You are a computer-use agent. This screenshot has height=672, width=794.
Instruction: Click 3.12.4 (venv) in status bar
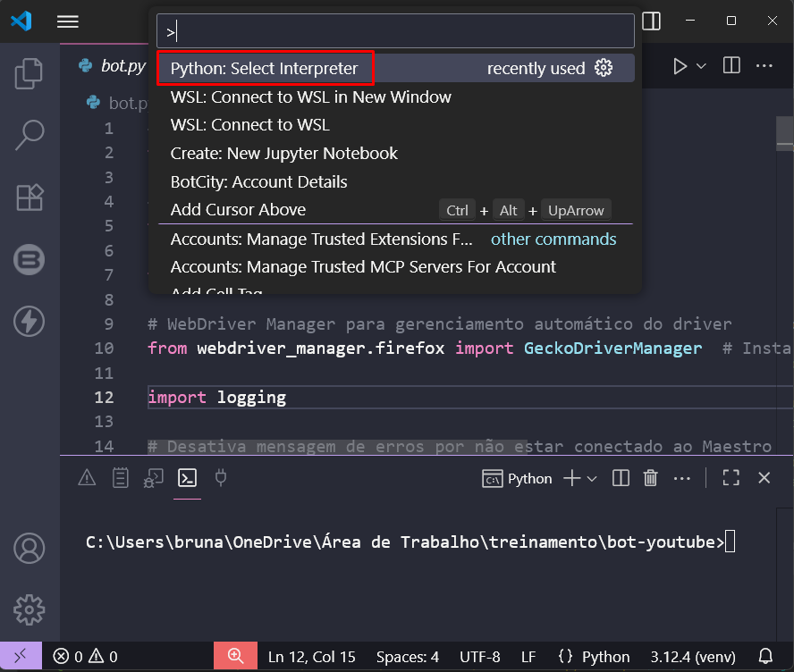693,656
